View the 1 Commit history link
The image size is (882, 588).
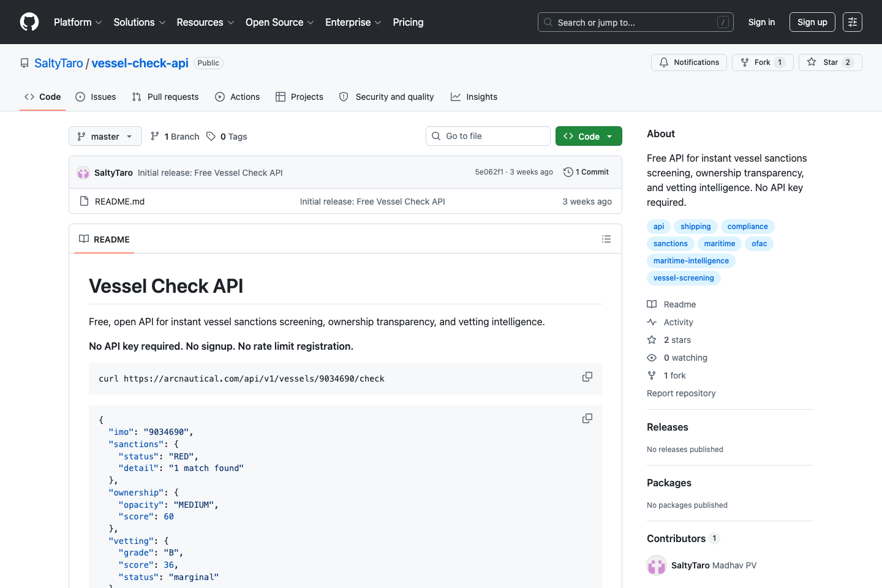(586, 172)
